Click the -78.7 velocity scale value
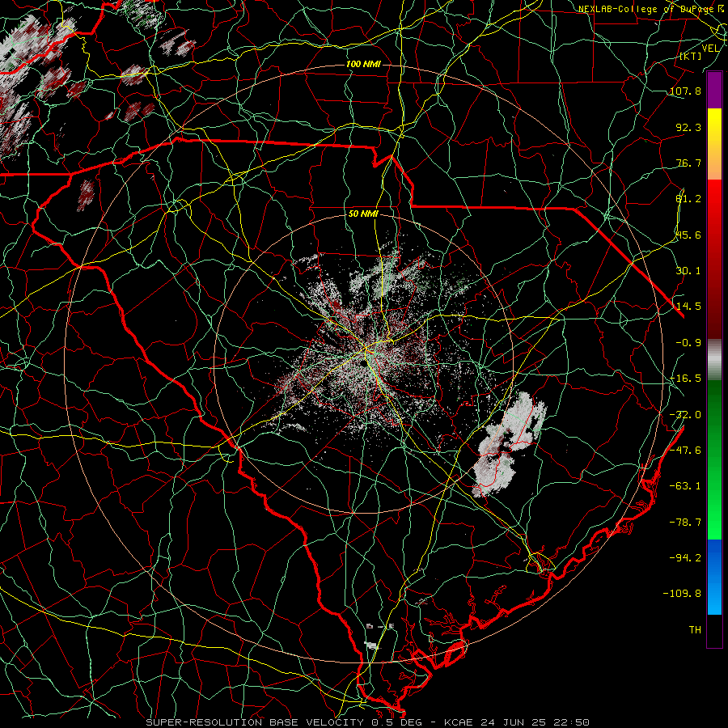 [685, 523]
